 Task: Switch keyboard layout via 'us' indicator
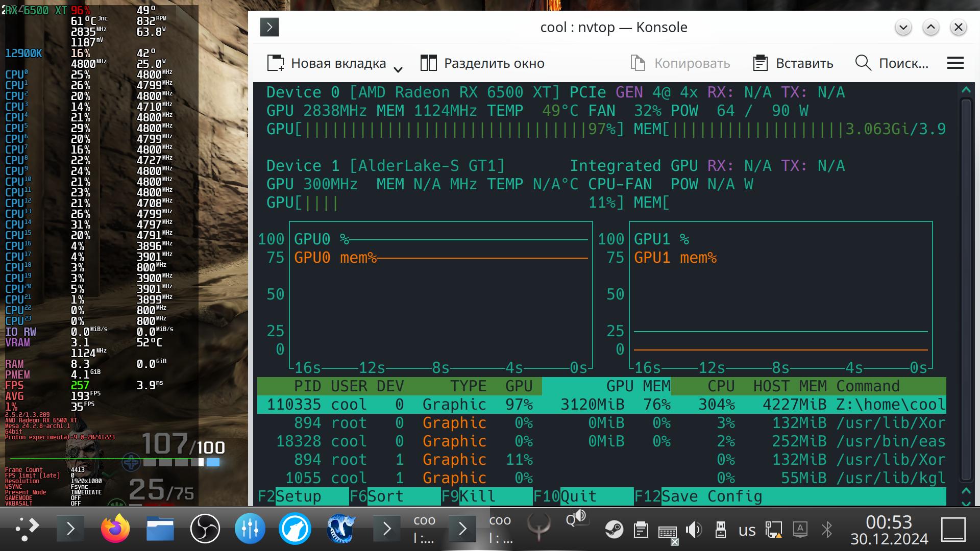tap(747, 531)
